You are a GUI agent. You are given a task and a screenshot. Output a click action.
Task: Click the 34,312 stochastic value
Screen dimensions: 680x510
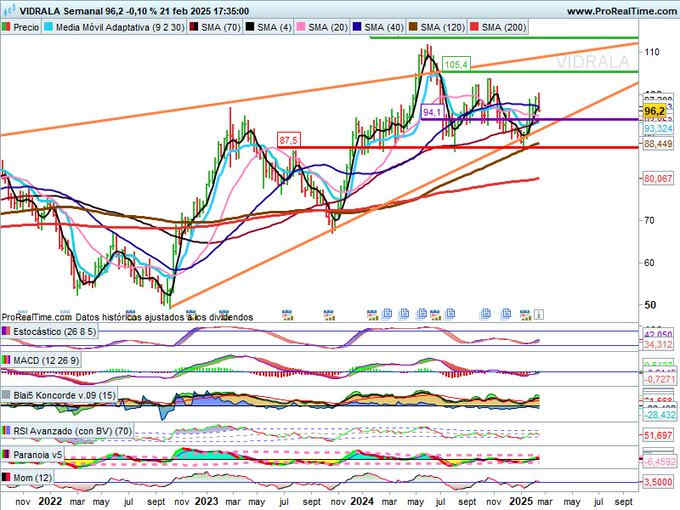click(658, 345)
